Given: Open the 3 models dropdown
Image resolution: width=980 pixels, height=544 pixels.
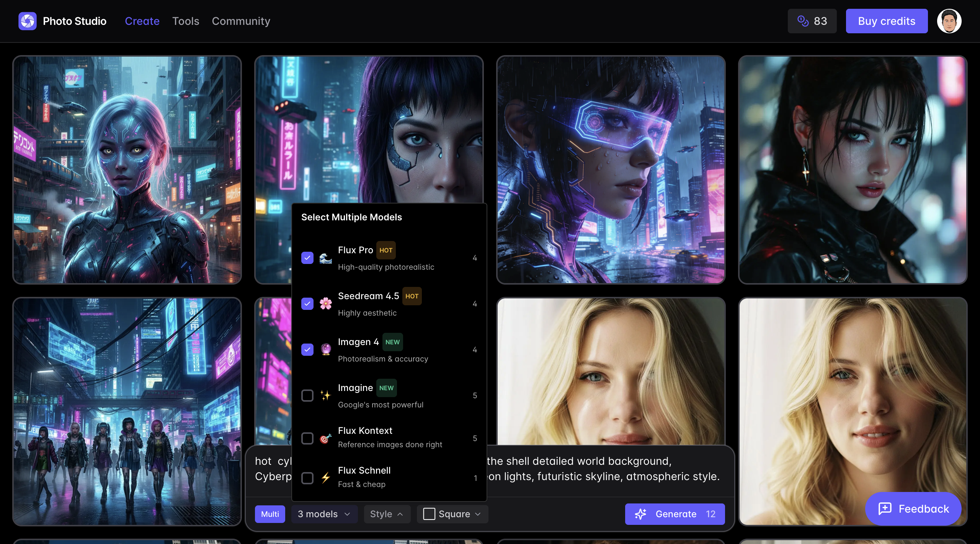Looking at the screenshot, I should 324,514.
